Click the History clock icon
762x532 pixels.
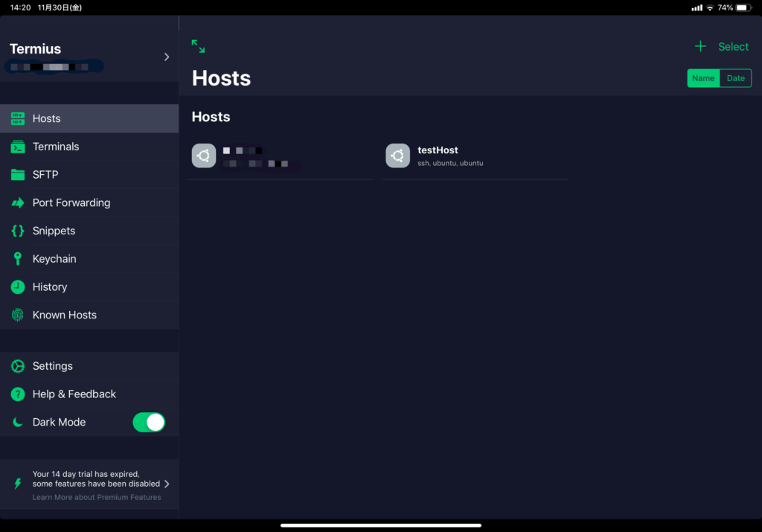point(18,287)
